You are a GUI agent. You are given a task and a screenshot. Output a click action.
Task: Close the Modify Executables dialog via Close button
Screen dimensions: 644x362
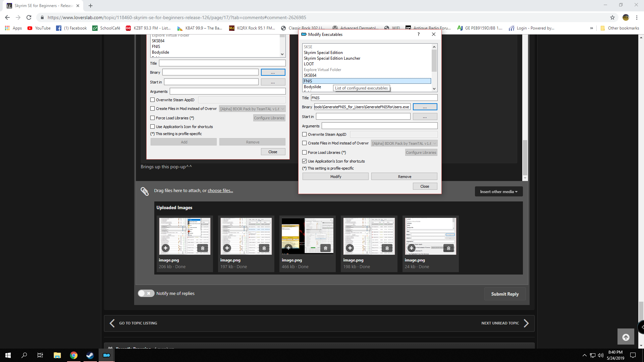coord(425,186)
